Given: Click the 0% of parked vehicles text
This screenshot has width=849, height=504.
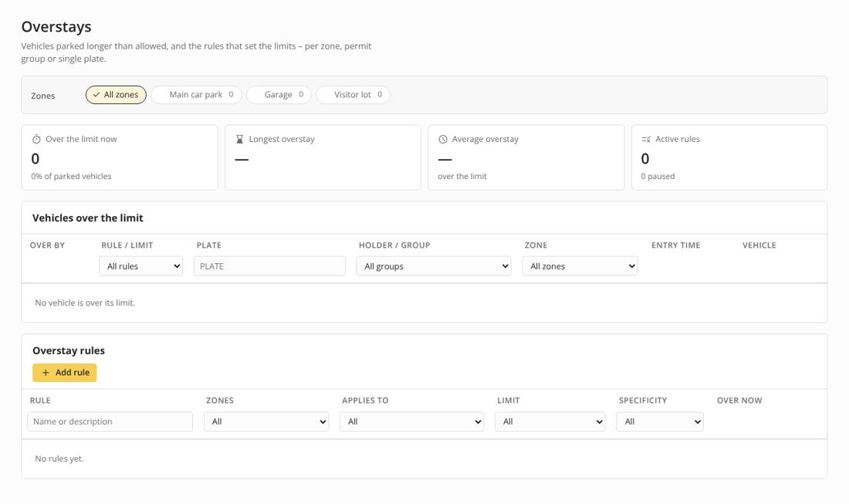Looking at the screenshot, I should click(x=71, y=176).
